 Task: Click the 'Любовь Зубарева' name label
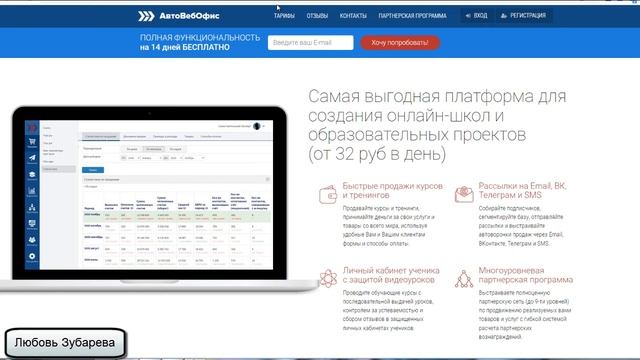tap(64, 342)
